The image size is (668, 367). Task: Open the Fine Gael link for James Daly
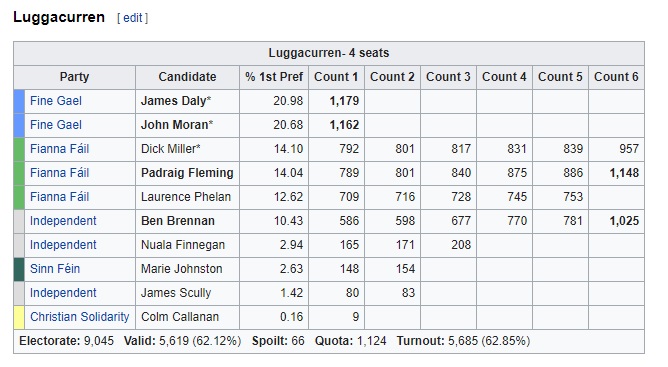click(x=56, y=101)
